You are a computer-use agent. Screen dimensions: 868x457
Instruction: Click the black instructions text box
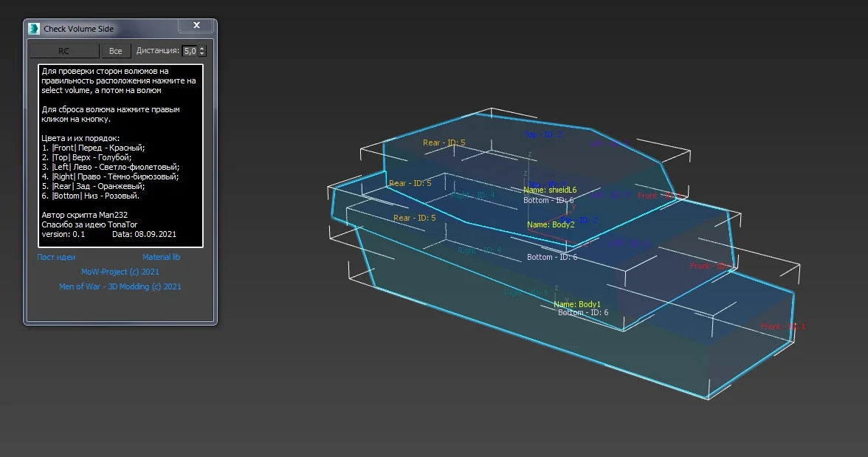(120, 155)
